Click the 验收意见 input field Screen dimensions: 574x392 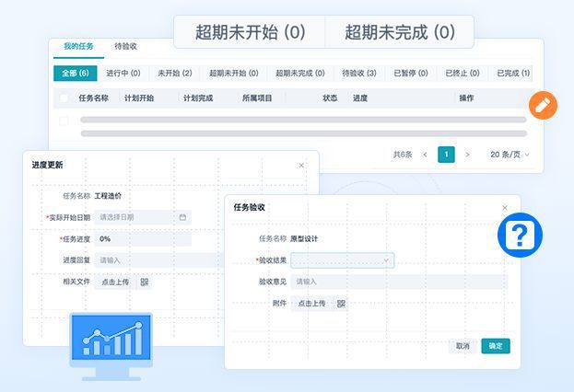point(399,282)
